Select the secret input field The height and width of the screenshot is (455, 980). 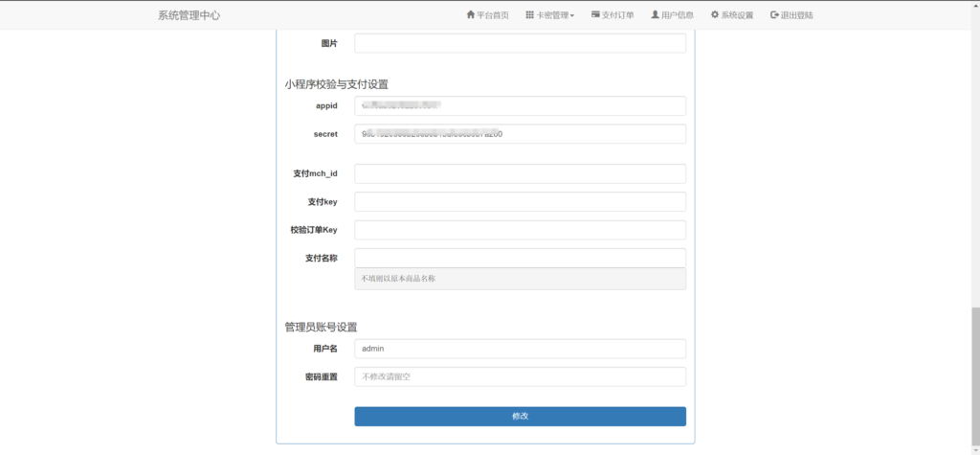(x=520, y=134)
